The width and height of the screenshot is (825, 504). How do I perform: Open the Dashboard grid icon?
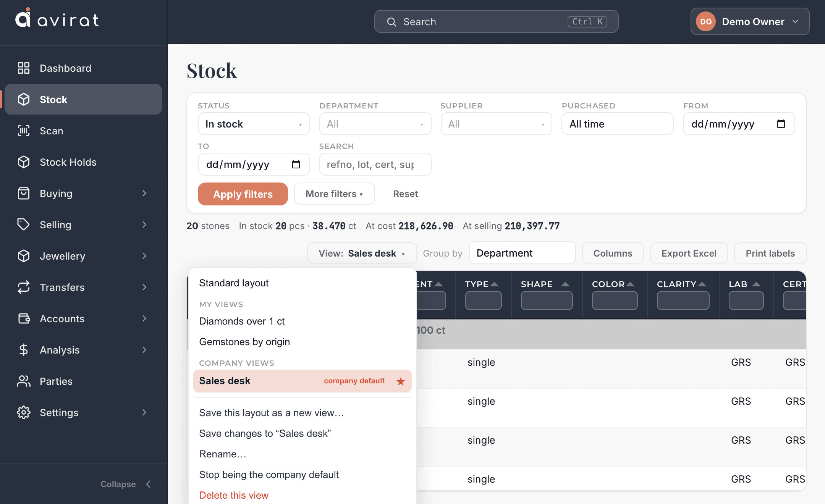pos(24,68)
